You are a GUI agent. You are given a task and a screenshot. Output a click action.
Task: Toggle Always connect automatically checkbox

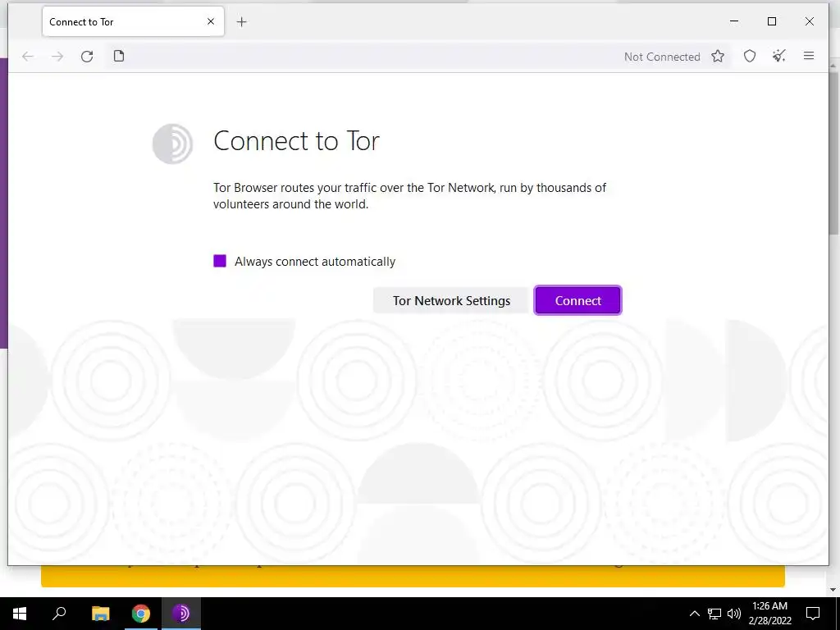(x=220, y=261)
